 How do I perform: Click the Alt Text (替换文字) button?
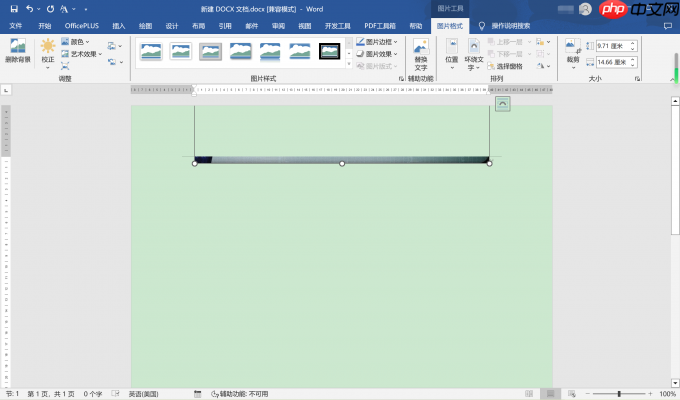[x=421, y=55]
